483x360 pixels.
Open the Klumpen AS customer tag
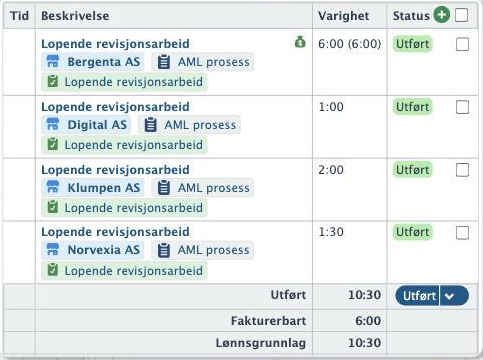click(x=93, y=188)
